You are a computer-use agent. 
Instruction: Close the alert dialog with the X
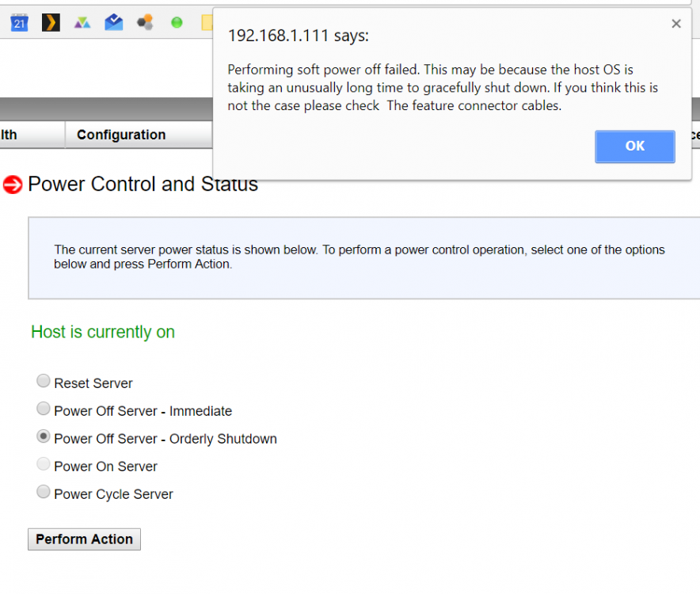point(676,24)
